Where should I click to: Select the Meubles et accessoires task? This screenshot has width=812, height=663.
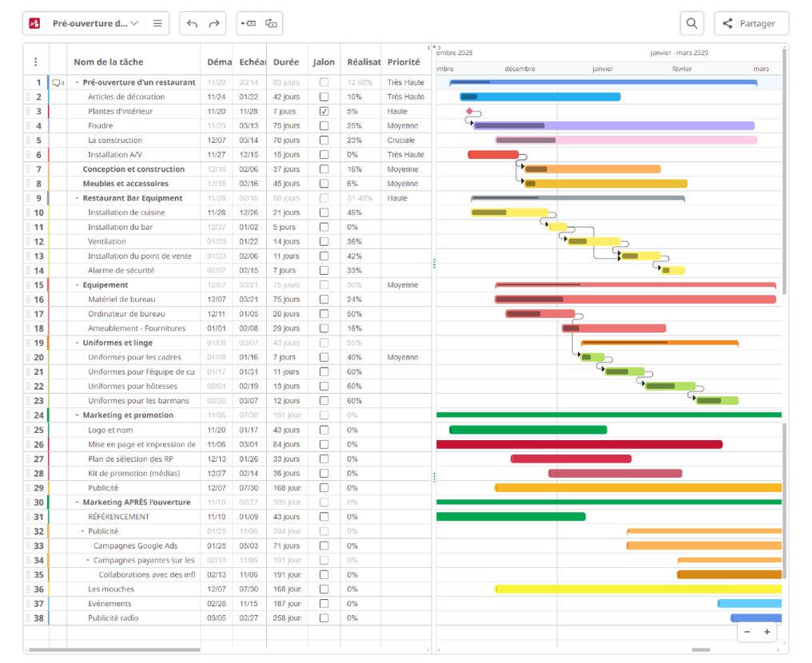tap(125, 184)
